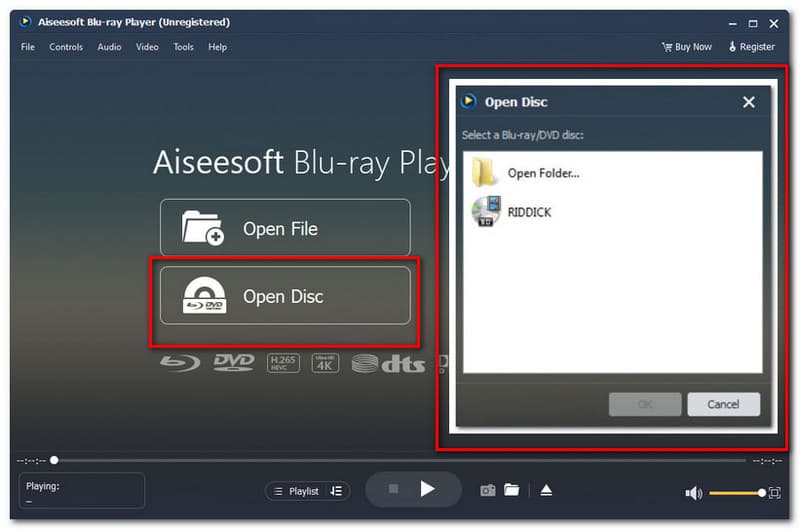This screenshot has width=800, height=530.
Task: Open the Tools menu
Action: point(183,47)
